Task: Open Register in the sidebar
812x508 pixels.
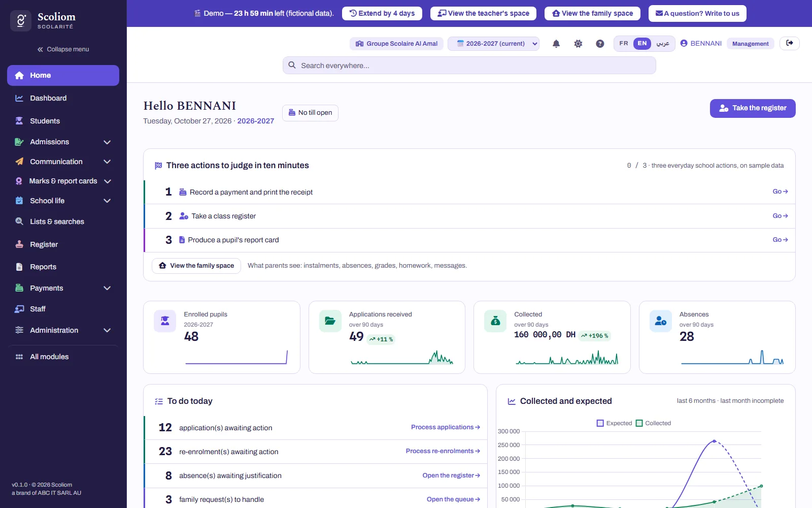Action: coord(63,244)
